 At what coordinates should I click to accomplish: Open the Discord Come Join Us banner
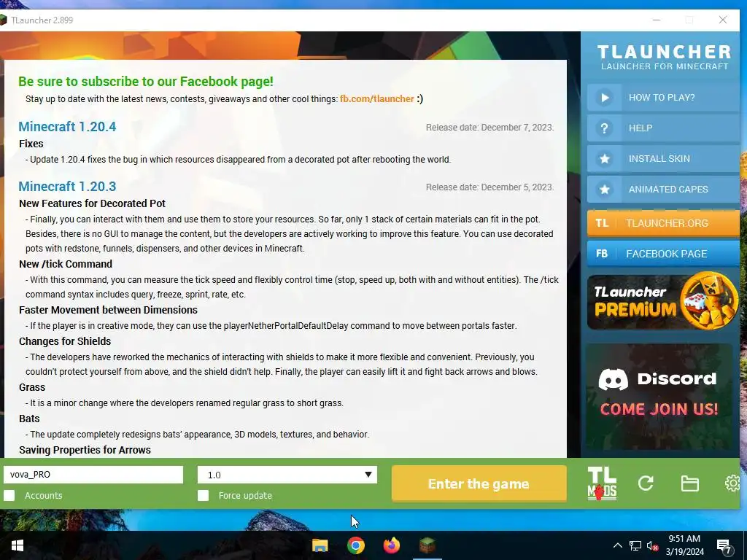pos(659,396)
